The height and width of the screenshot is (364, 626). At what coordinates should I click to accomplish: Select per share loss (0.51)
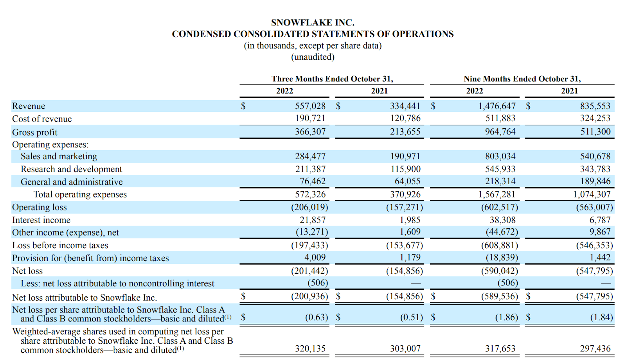point(411,317)
